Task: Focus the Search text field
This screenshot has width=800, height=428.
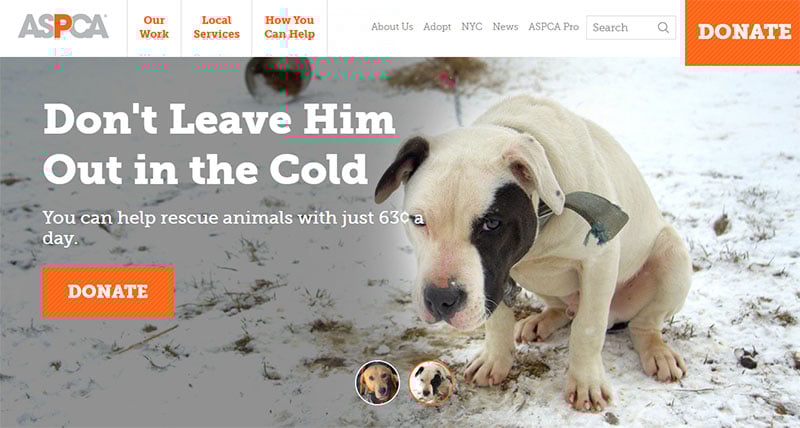Action: pyautogui.click(x=631, y=28)
